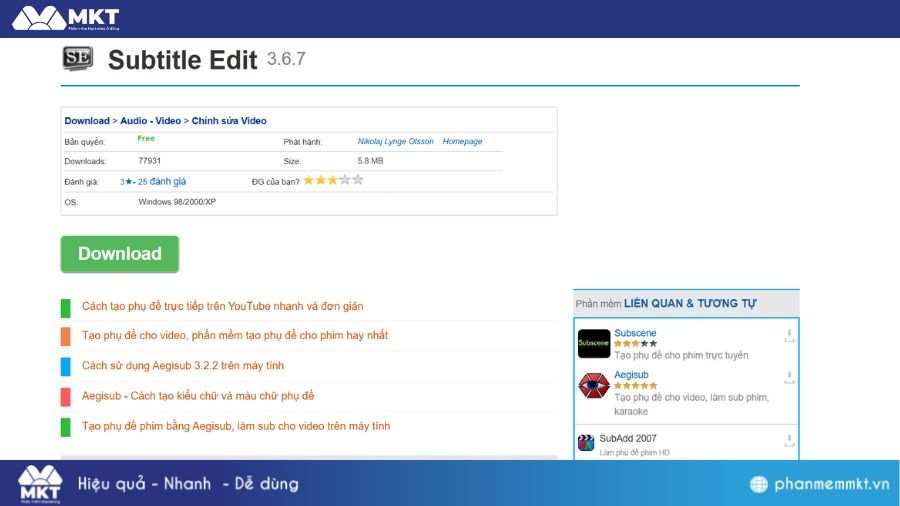
Task: Download SubAdd 2007 via arrow icon
Action: (x=789, y=441)
